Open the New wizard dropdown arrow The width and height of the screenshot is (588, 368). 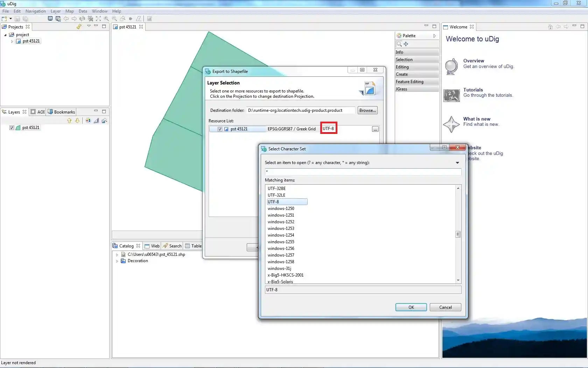pos(10,19)
